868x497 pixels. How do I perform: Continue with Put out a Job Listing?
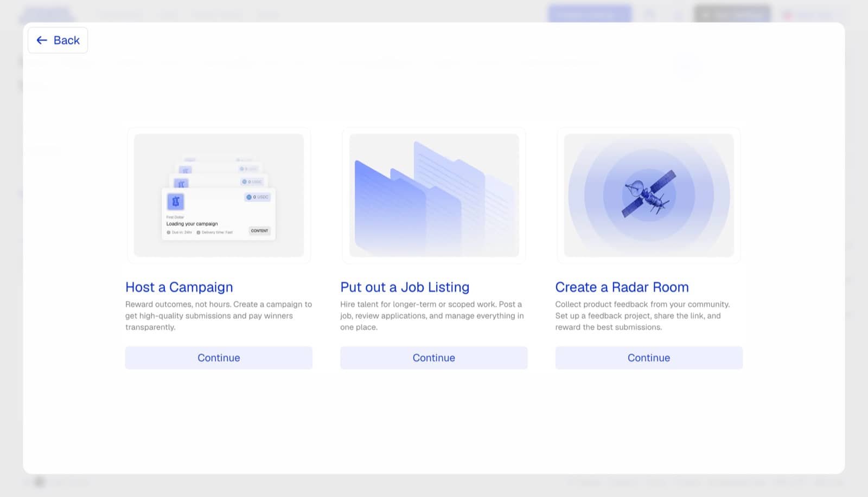pos(433,358)
